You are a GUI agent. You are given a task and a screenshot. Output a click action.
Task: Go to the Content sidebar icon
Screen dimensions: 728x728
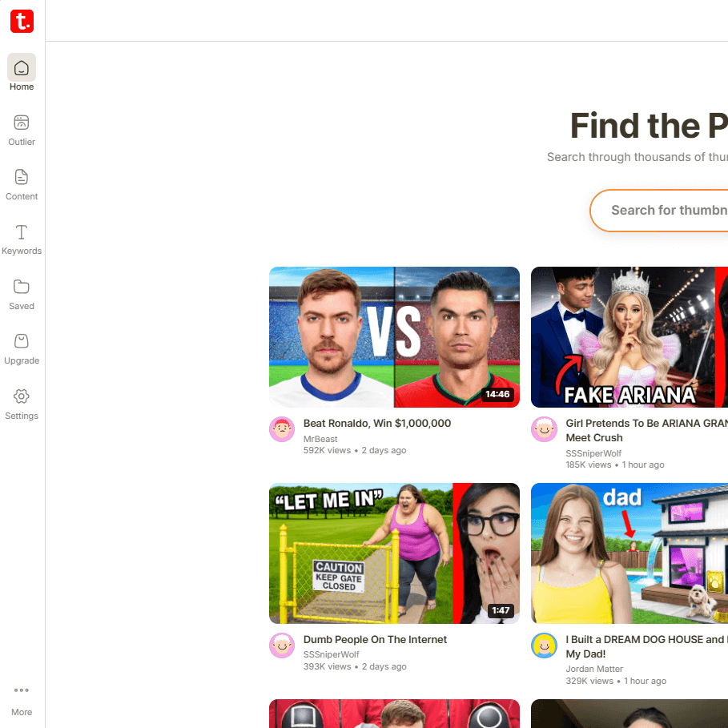click(22, 177)
